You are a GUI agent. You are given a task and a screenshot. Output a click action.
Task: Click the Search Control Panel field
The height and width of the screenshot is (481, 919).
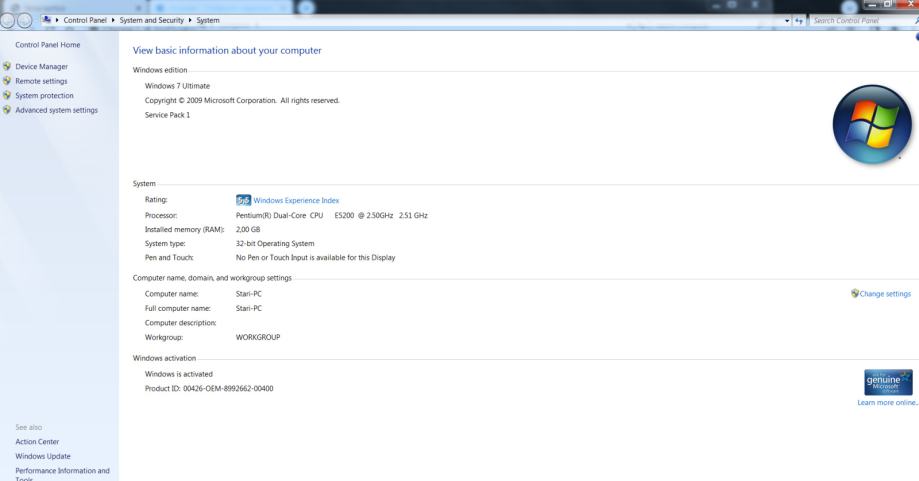tap(862, 21)
